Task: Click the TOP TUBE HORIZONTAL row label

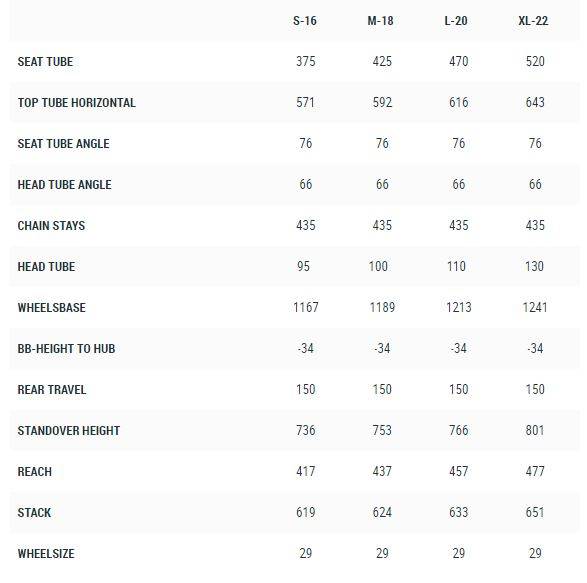Action: click(77, 103)
